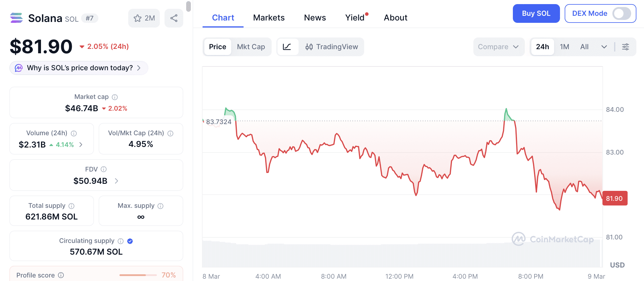Click the Market cap info icon
This screenshot has height=281, width=644.
[115, 97]
